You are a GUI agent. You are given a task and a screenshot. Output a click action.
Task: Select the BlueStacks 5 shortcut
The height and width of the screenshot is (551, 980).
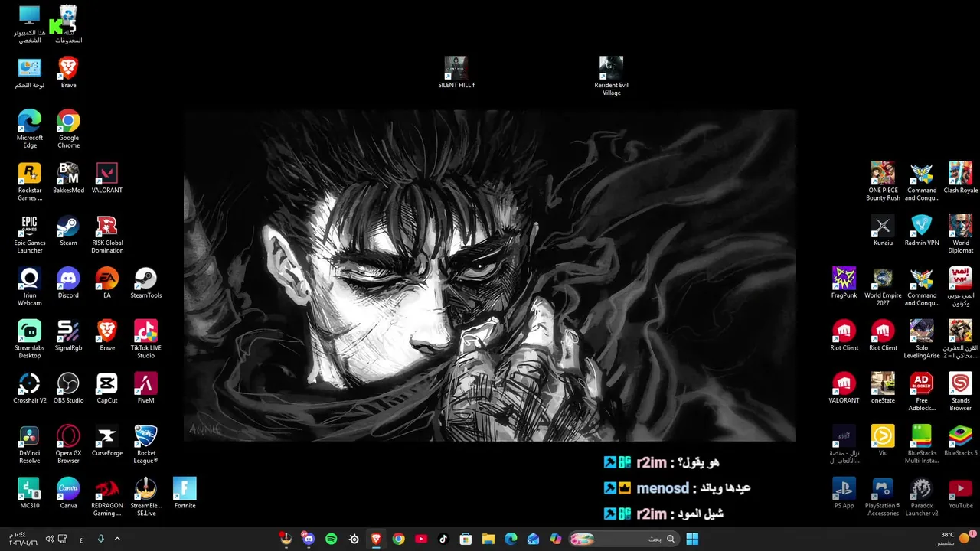click(x=960, y=441)
